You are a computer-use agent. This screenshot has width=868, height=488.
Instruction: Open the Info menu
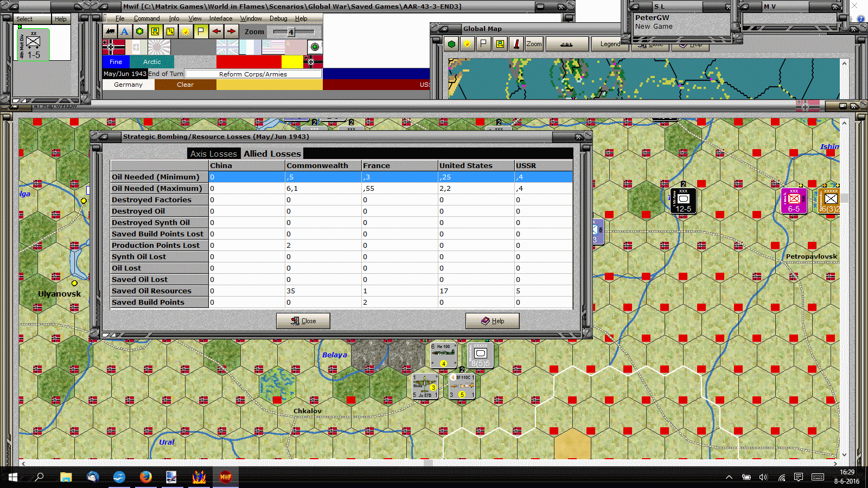(x=174, y=18)
